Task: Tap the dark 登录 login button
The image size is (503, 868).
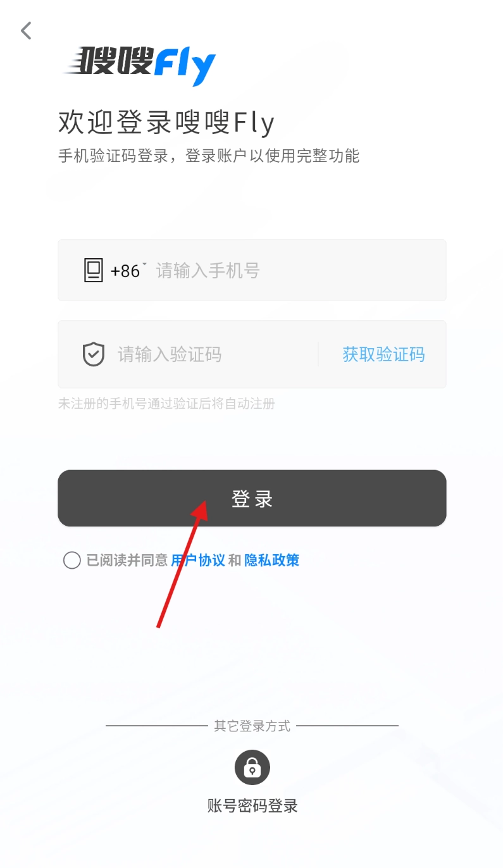Action: (x=252, y=498)
